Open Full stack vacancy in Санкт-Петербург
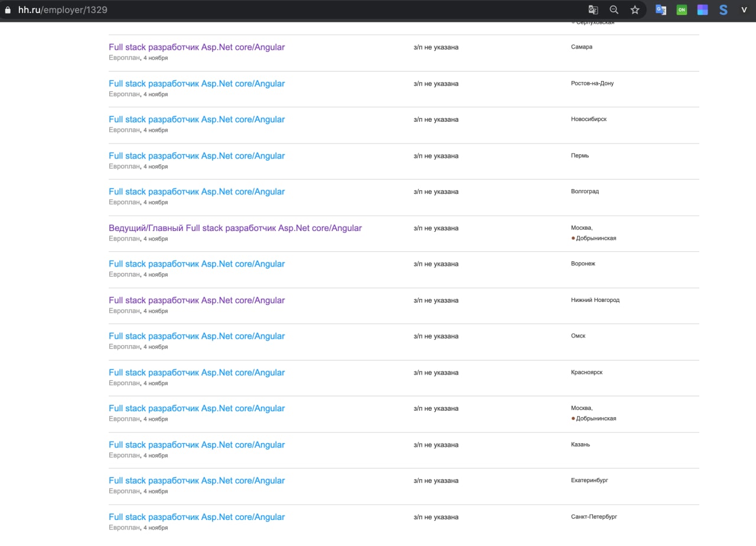This screenshot has height=546, width=756. point(197,517)
